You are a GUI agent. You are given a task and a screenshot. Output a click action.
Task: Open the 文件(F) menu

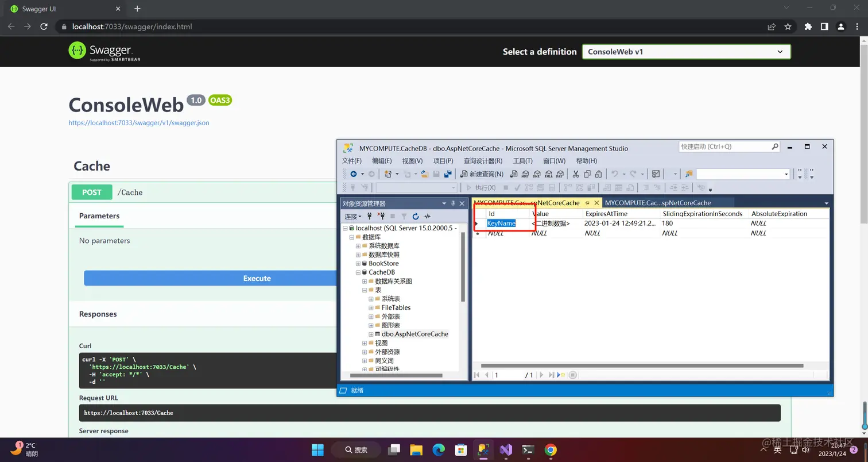pyautogui.click(x=352, y=161)
